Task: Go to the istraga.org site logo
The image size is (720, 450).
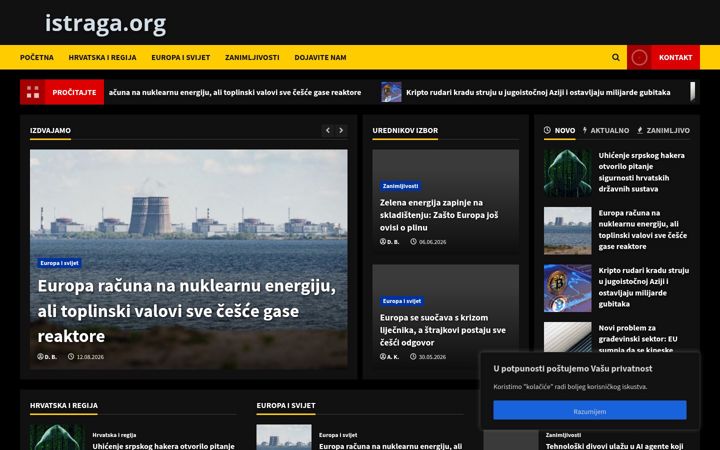Action: (x=106, y=23)
